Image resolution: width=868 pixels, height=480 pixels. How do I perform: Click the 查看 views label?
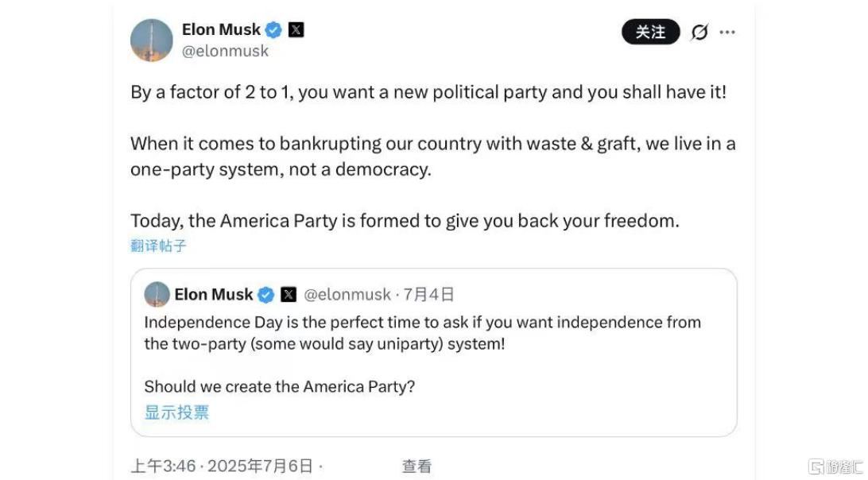coord(417,466)
